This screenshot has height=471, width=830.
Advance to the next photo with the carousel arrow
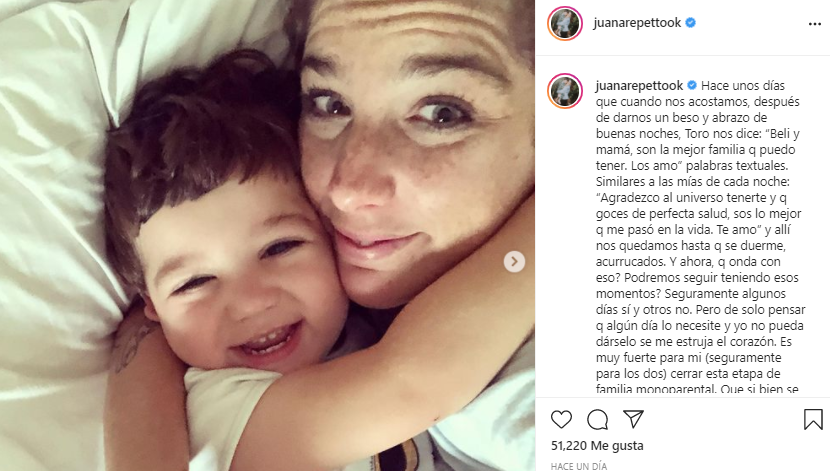click(x=514, y=261)
